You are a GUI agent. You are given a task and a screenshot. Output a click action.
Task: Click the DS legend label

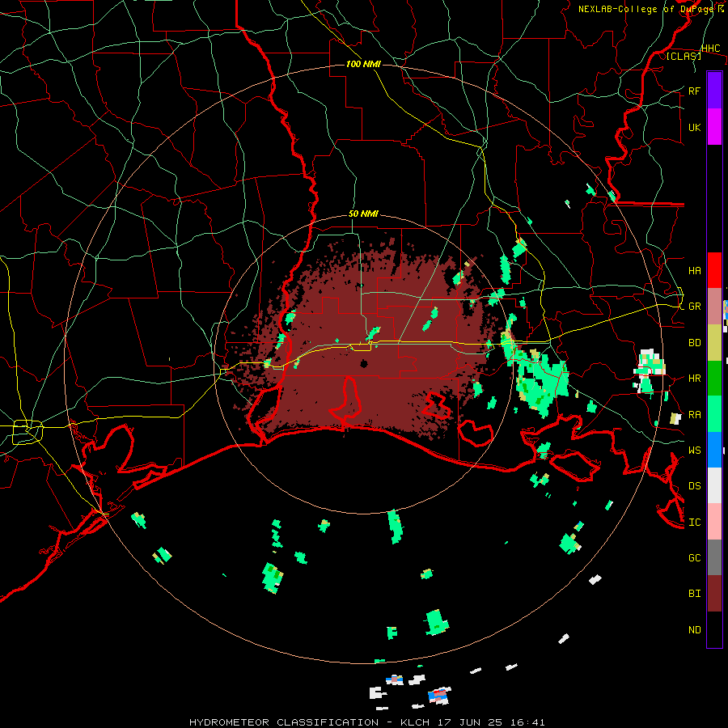click(695, 485)
